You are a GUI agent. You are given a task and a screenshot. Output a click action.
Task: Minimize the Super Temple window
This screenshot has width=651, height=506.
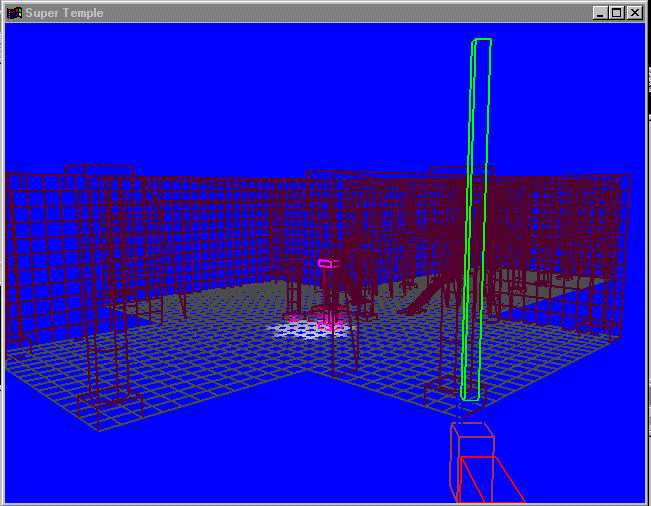(x=599, y=13)
